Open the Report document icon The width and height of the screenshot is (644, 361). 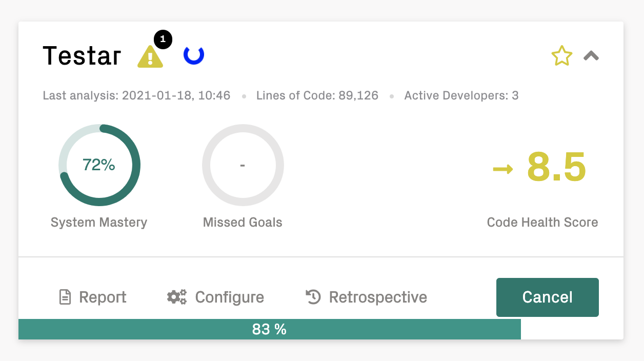tap(65, 297)
